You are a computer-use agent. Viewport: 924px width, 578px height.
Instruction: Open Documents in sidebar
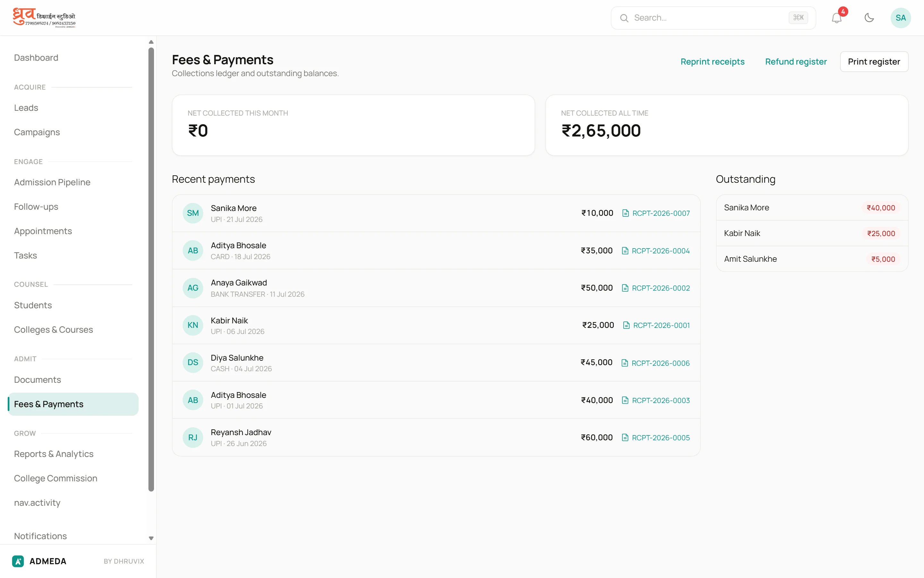pyautogui.click(x=38, y=380)
